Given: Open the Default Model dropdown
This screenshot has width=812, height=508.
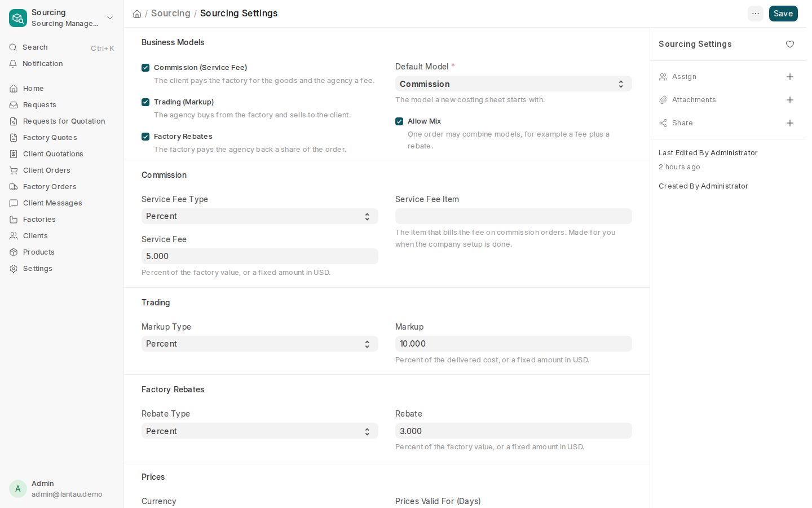Looking at the screenshot, I should 514,84.
